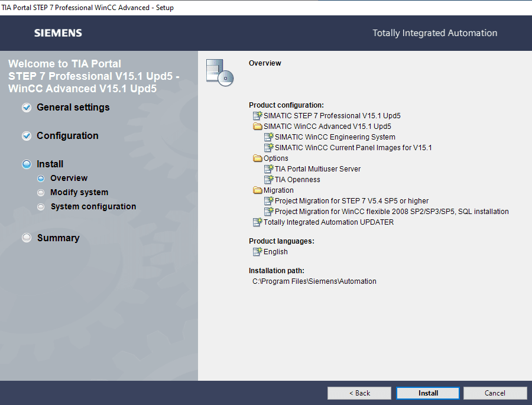Click the WinCC Current Panel Images icon
The width and height of the screenshot is (532, 405).
(269, 147)
